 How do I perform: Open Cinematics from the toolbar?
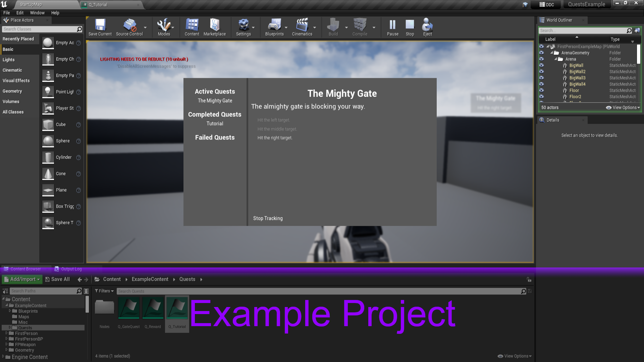coord(301,27)
